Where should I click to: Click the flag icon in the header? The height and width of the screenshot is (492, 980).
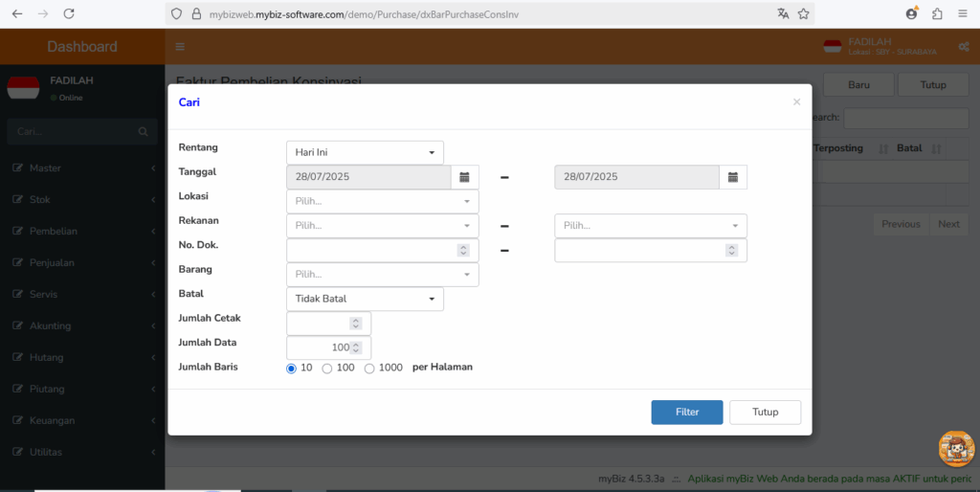[x=833, y=46]
